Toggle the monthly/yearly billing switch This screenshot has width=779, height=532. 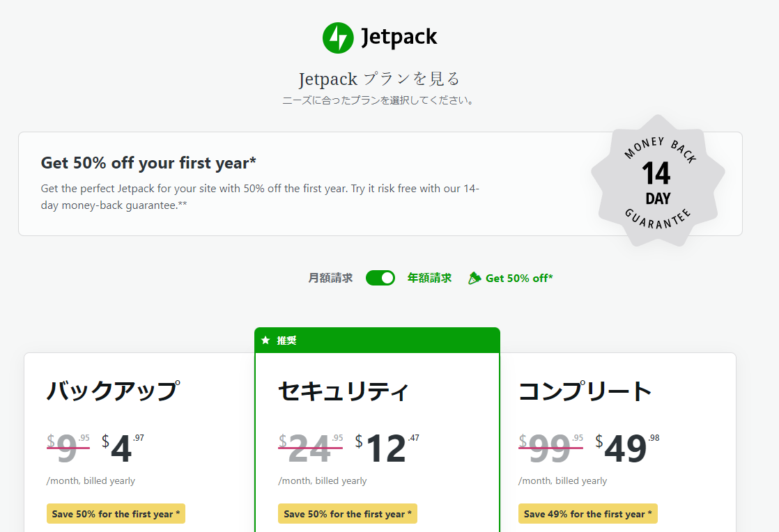pyautogui.click(x=380, y=278)
